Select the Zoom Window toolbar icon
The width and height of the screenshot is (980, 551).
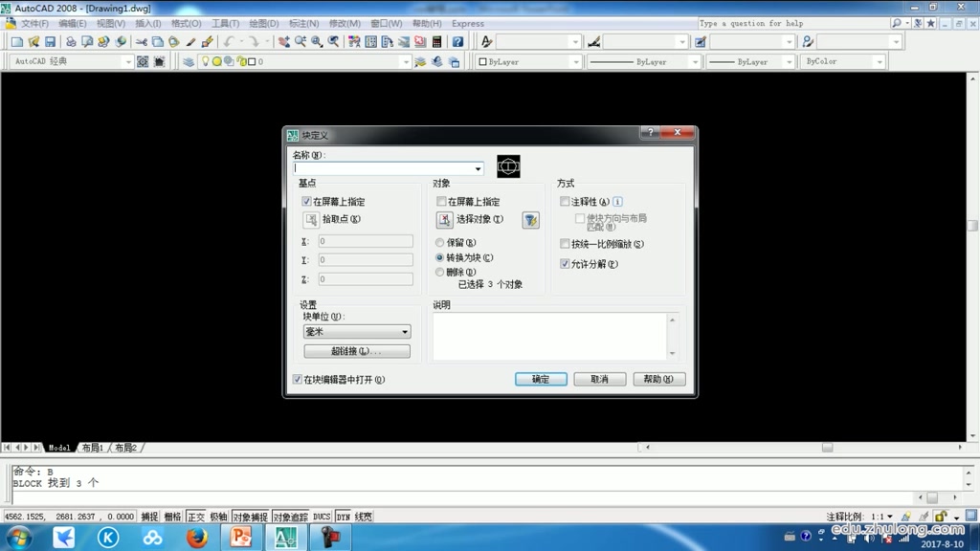pos(316,42)
